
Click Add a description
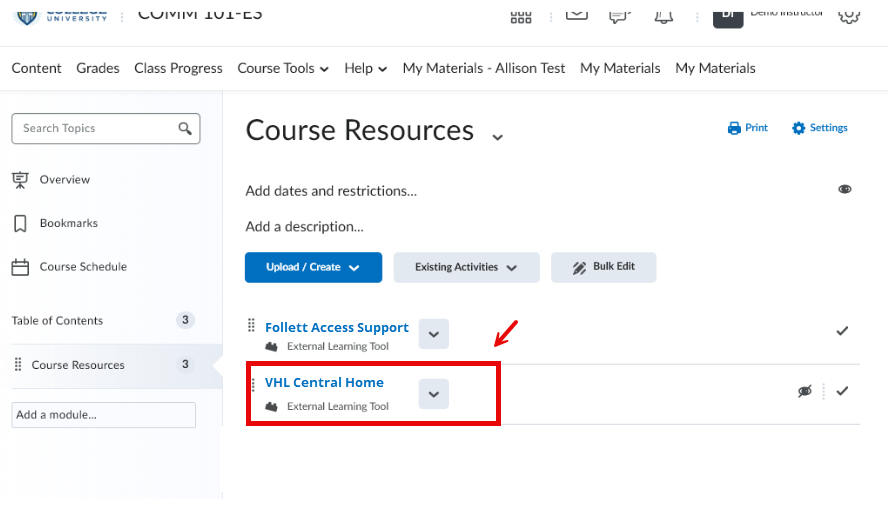305,227
